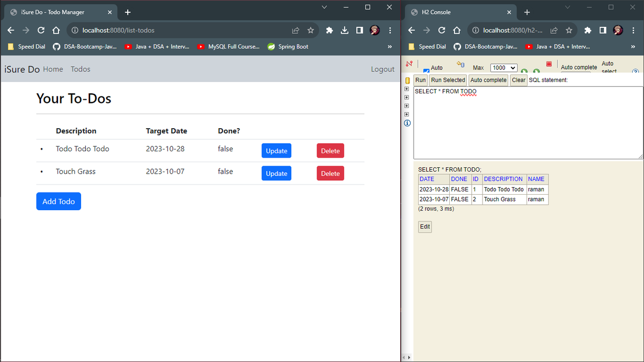Click the Disconnect icon in H2 Console
The width and height of the screenshot is (644, 362).
click(409, 63)
